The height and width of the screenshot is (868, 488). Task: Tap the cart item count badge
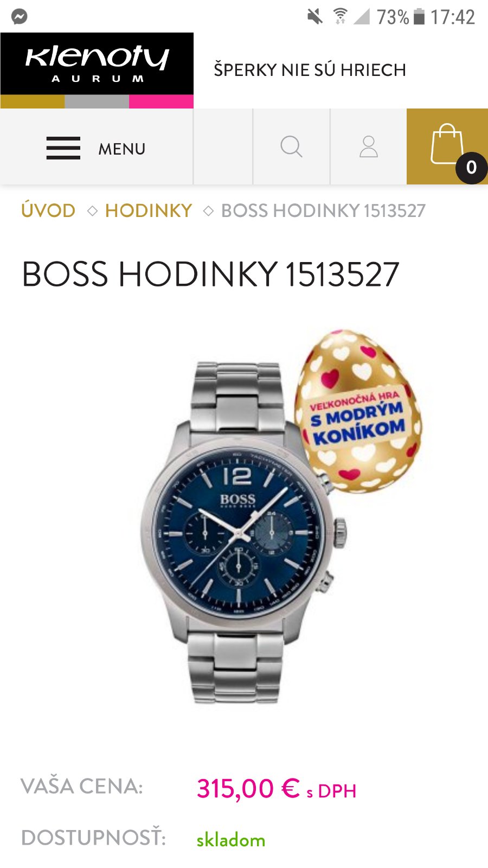[471, 168]
